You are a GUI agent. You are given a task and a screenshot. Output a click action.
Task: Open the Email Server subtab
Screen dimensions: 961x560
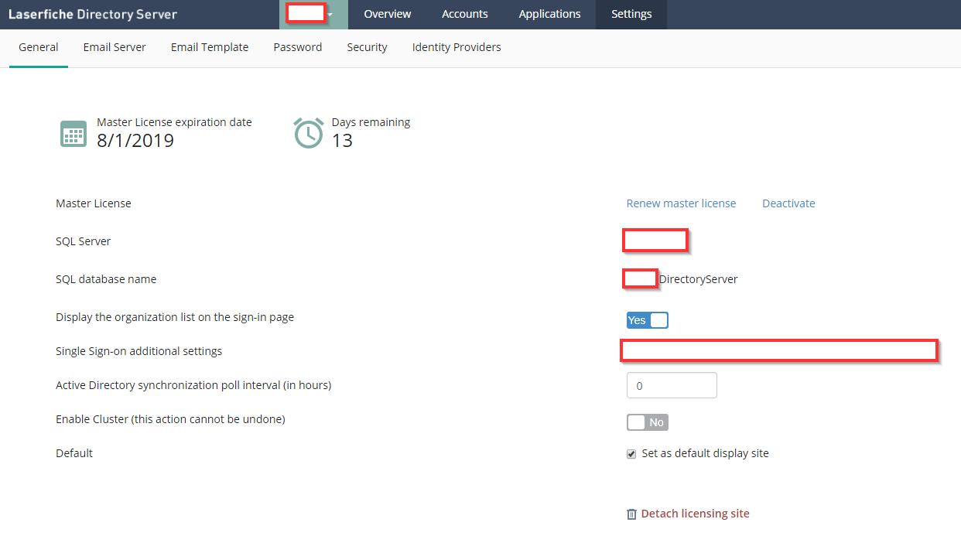coord(115,48)
